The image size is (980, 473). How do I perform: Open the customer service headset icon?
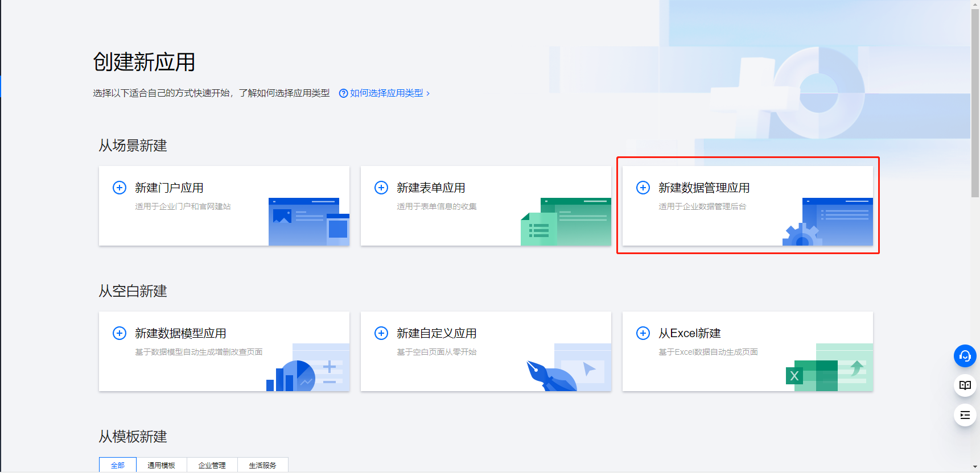click(965, 356)
